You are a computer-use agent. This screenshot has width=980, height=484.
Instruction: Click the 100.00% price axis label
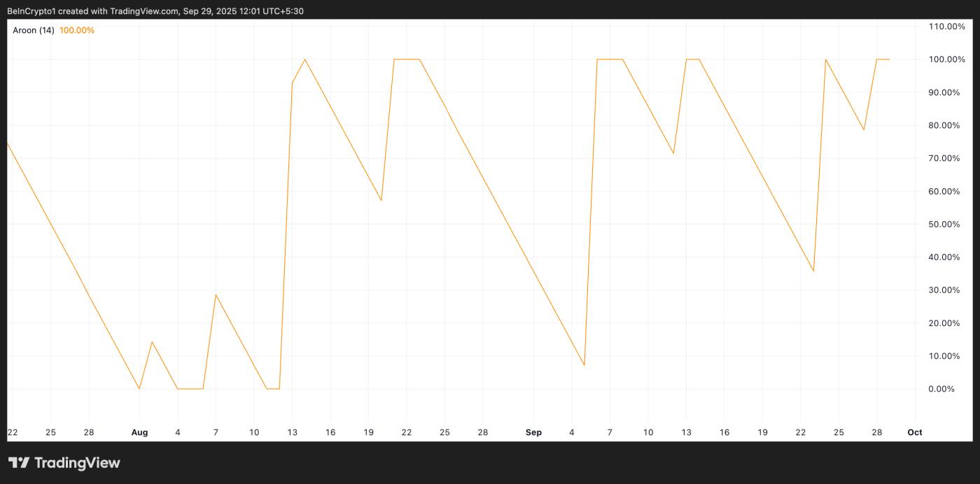[x=946, y=59]
